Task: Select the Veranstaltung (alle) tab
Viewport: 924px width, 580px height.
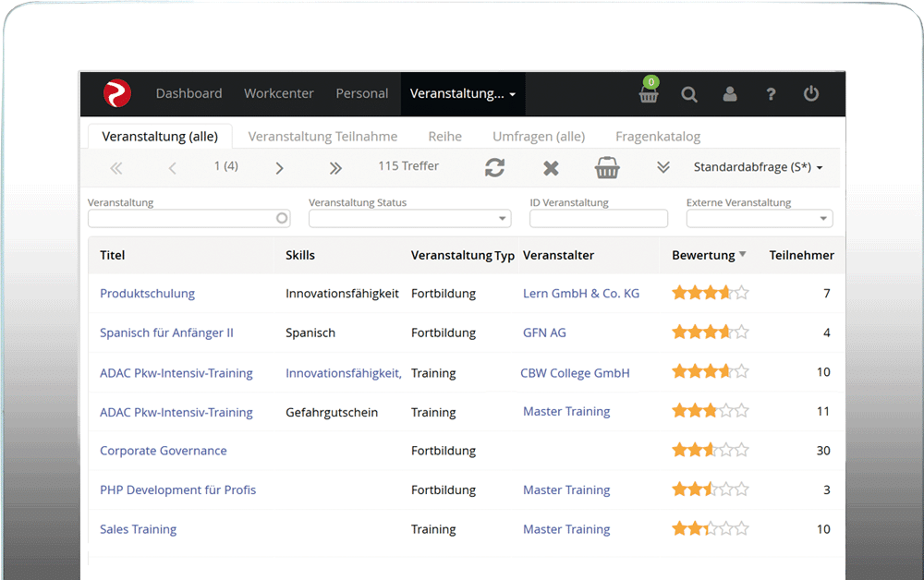Action: [160, 137]
